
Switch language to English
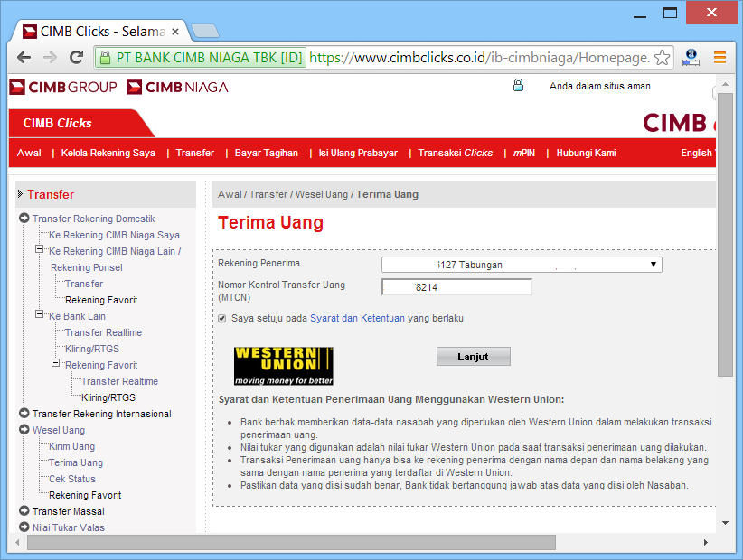tap(696, 153)
